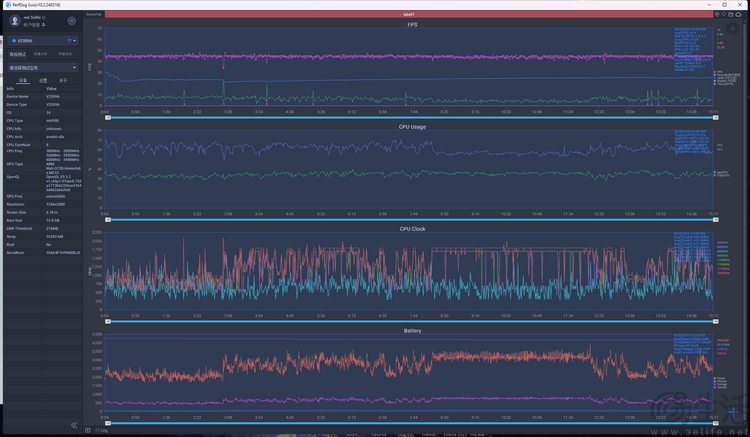Toggle the TotalCPU series in the CPU Usage legend
This screenshot has height=437, width=750.
click(721, 175)
